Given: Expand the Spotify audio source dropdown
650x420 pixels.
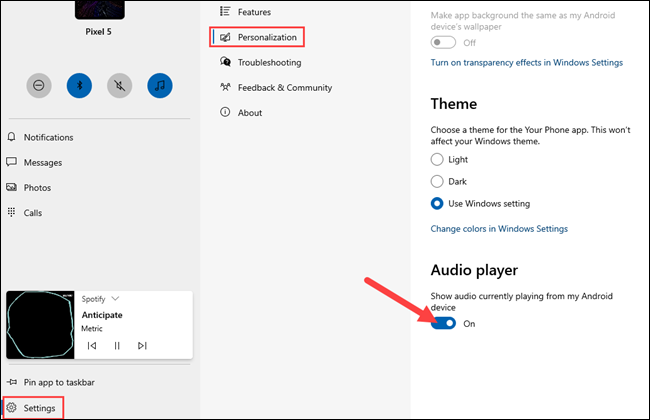Looking at the screenshot, I should click(x=114, y=298).
